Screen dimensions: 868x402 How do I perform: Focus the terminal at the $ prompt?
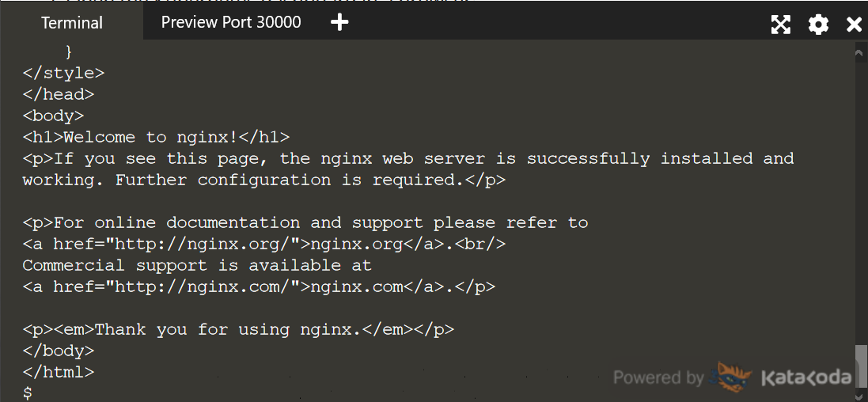tap(28, 393)
